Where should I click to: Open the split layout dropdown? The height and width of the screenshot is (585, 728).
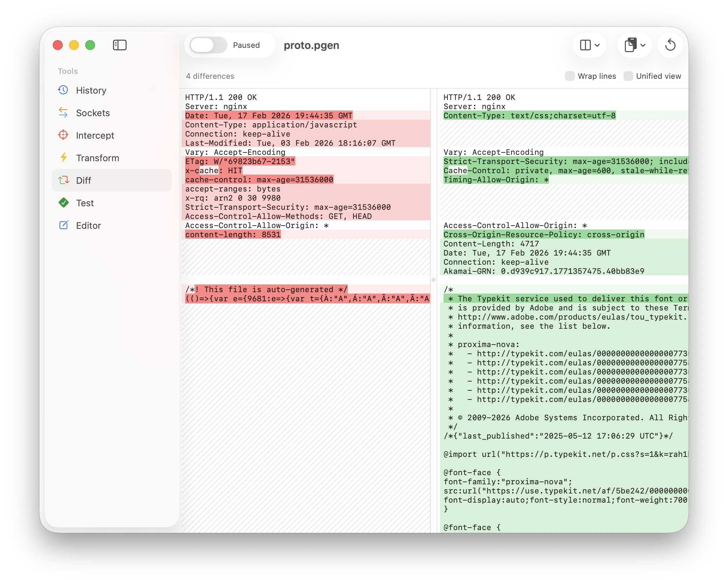(590, 45)
